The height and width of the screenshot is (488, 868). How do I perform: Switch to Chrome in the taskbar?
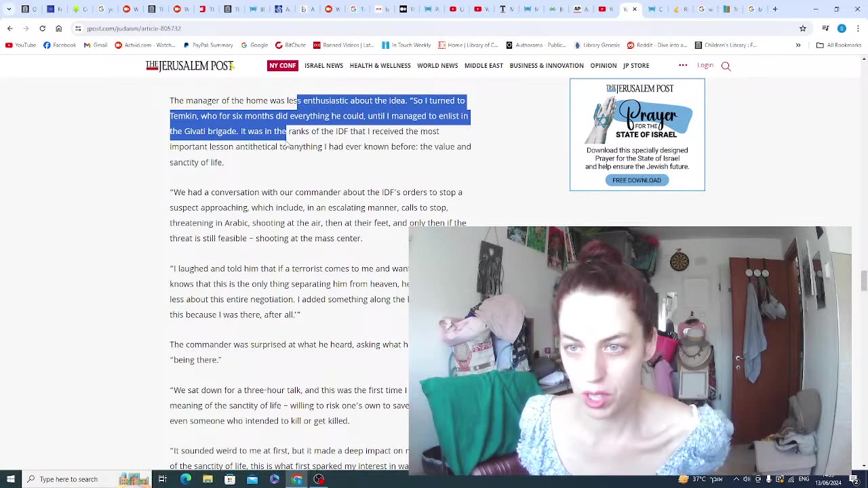297,479
